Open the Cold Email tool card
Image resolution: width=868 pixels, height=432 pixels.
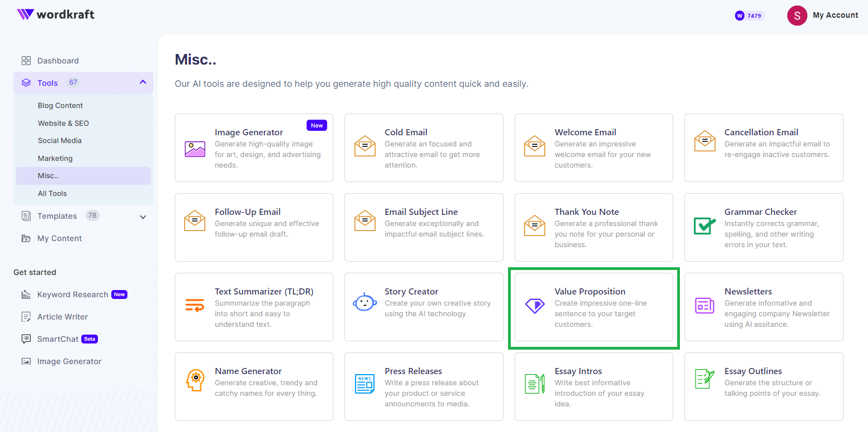pos(423,148)
